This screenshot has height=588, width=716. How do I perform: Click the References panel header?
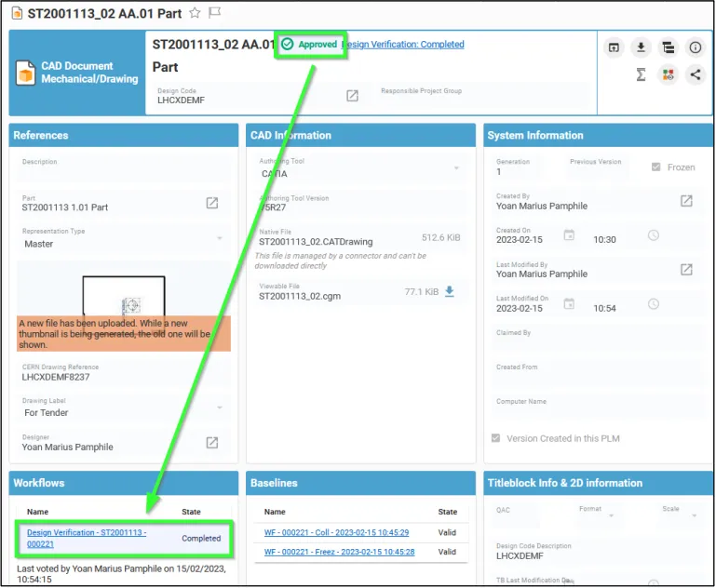(x=123, y=135)
